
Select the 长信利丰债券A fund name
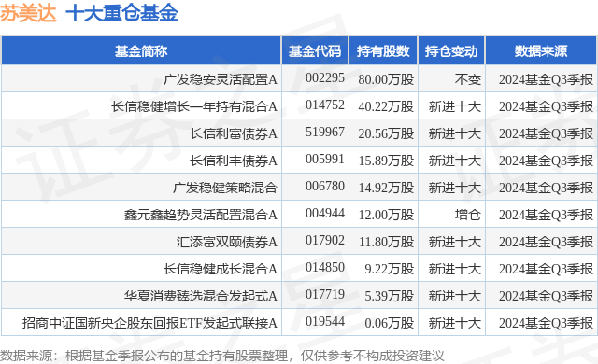(234, 161)
